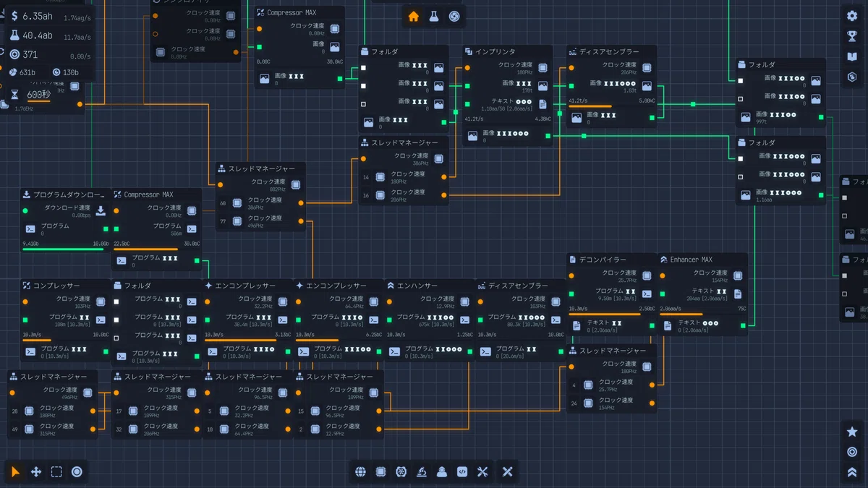
Task: Click the 631b pie chart stat
Action: [x=22, y=72]
